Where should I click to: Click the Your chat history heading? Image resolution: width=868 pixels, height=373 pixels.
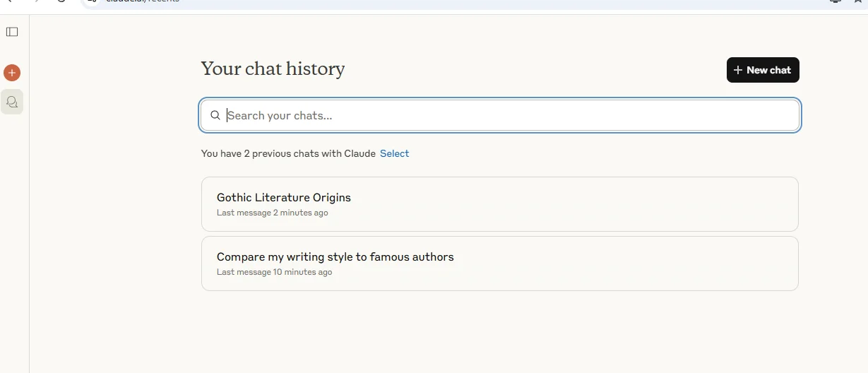(273, 69)
